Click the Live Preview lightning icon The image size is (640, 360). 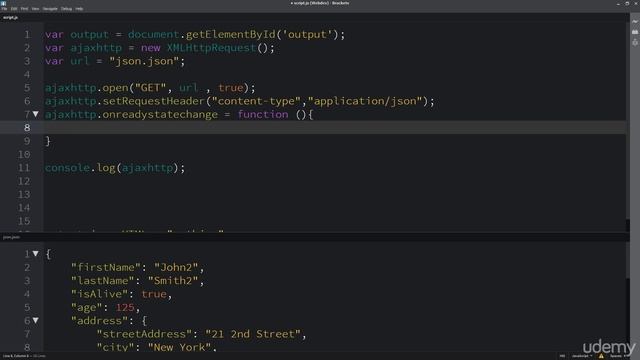click(635, 22)
